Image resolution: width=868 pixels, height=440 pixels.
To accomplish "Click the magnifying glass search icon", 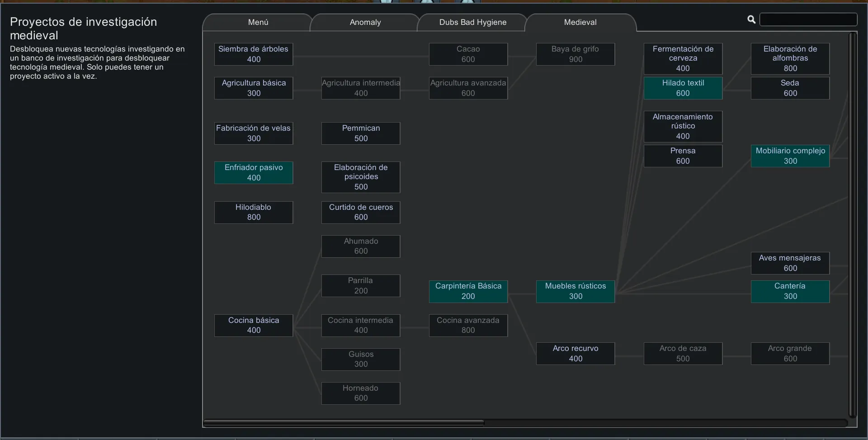I will pyautogui.click(x=751, y=19).
